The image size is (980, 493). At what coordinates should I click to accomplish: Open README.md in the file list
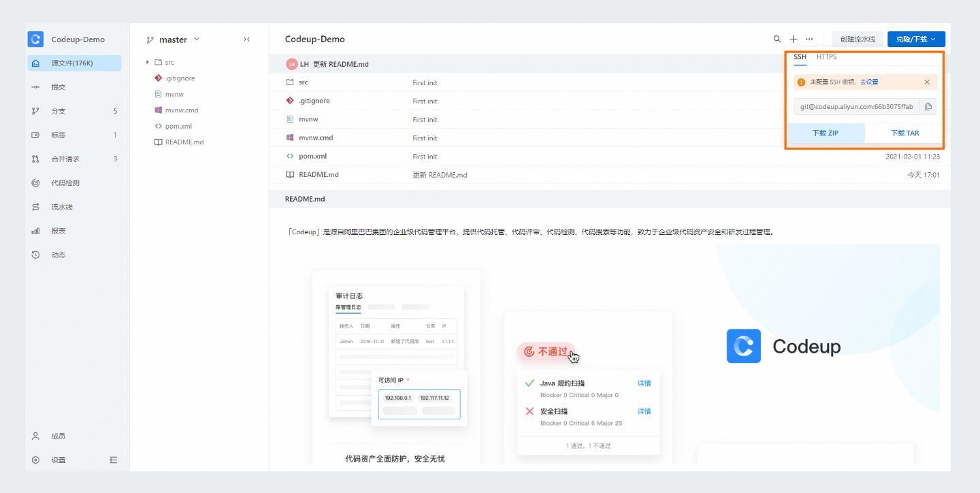318,174
